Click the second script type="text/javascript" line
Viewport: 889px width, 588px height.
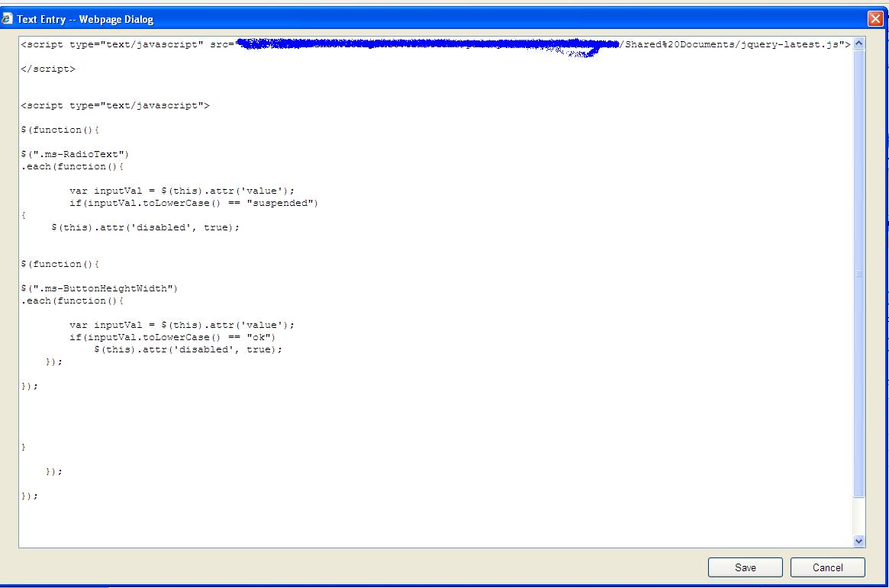click(115, 105)
